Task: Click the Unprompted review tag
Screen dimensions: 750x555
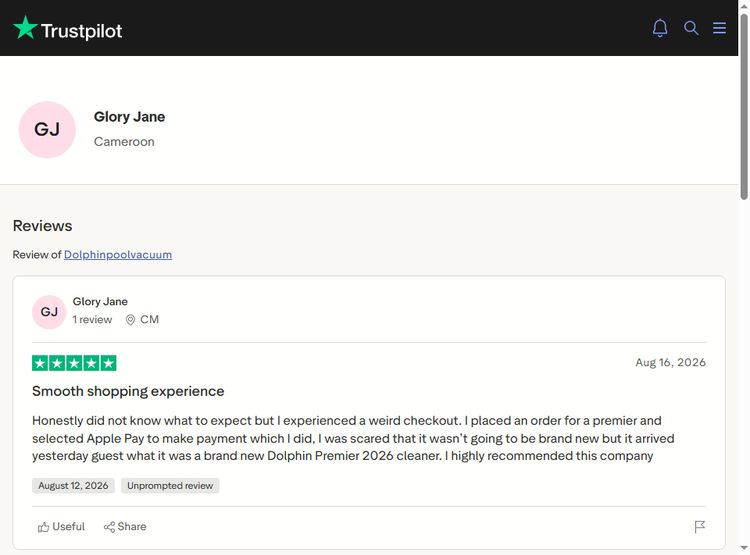Action: [x=170, y=486]
